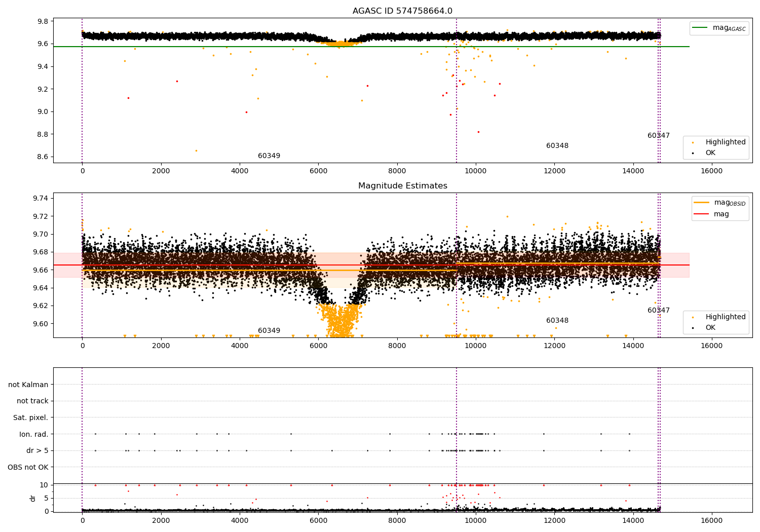Viewport: 760px width, 532px height.
Task: Pick the red line sample beside 'mag' legend entry
Action: (x=702, y=214)
